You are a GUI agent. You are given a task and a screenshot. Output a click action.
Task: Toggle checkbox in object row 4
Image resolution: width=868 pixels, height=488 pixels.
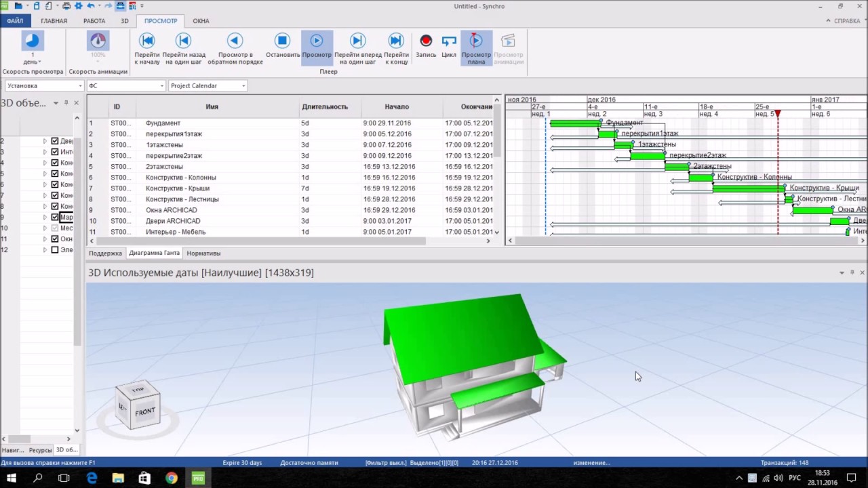tap(55, 163)
